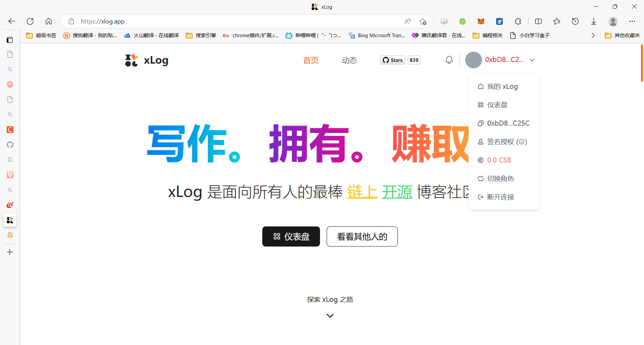
Task: Open the notifications bell
Action: 449,60
